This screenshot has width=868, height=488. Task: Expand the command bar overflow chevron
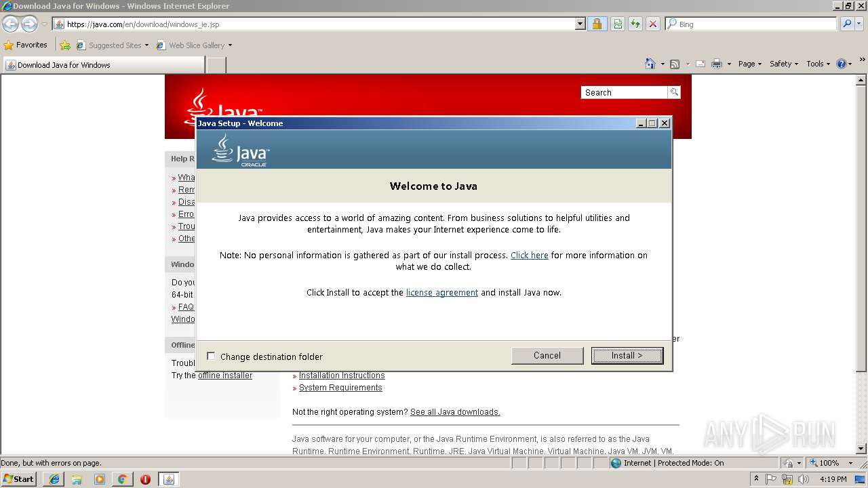click(862, 62)
